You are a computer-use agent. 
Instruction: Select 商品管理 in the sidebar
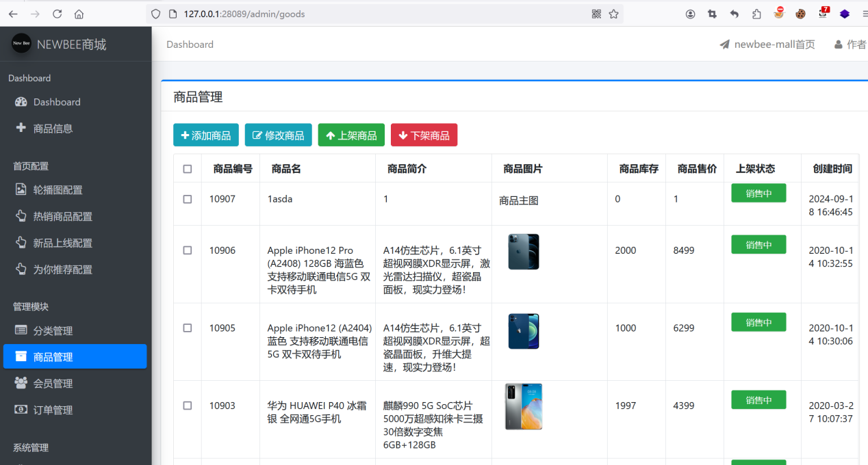coord(75,357)
